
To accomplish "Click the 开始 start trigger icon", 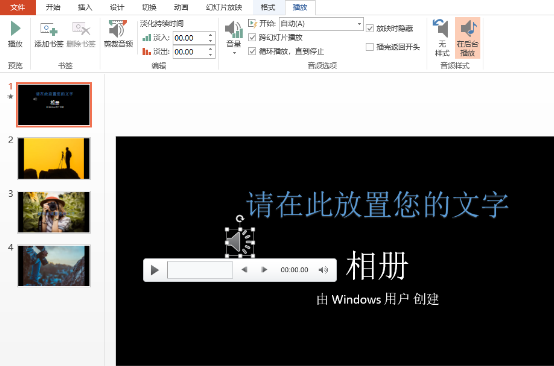I will pyautogui.click(x=252, y=24).
